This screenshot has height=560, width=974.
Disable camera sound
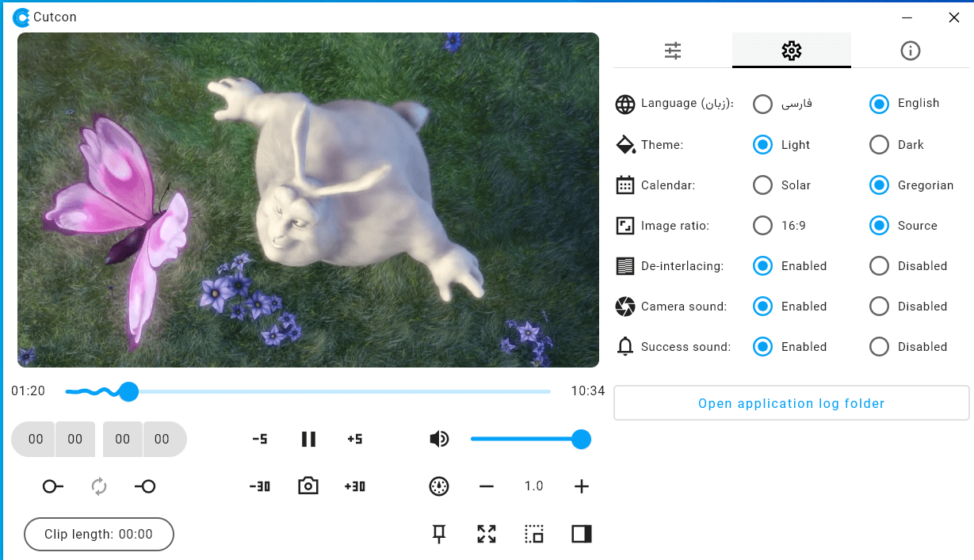[879, 307]
